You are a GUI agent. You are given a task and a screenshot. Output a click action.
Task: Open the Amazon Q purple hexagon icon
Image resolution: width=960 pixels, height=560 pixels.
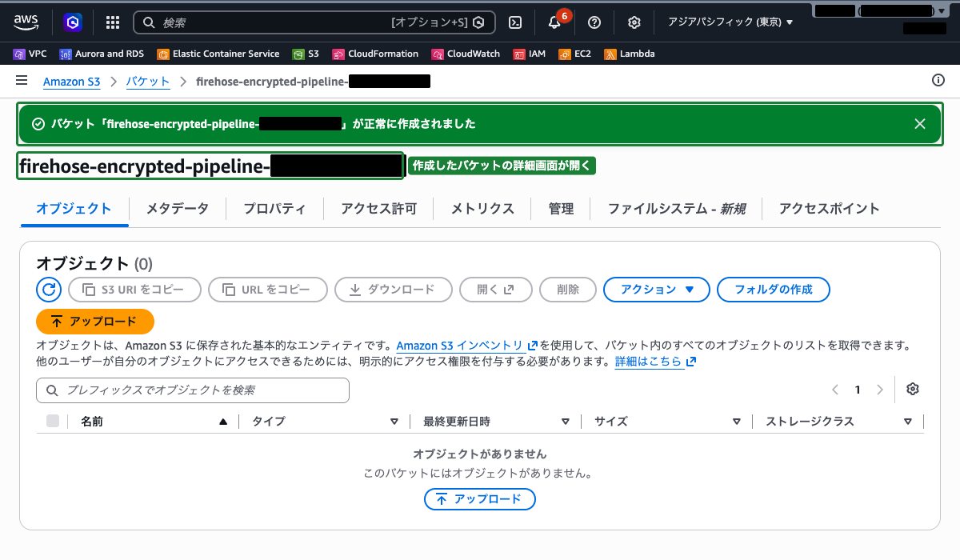pos(73,22)
